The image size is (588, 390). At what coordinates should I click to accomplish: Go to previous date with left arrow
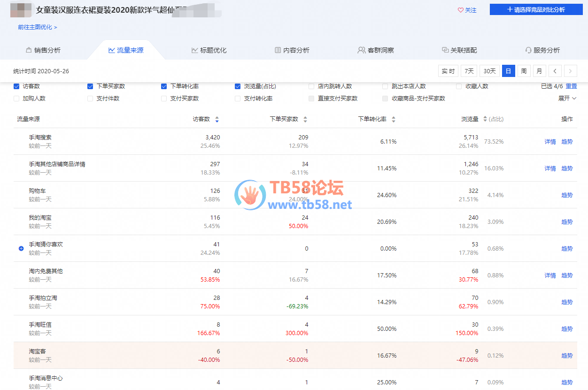(x=555, y=71)
